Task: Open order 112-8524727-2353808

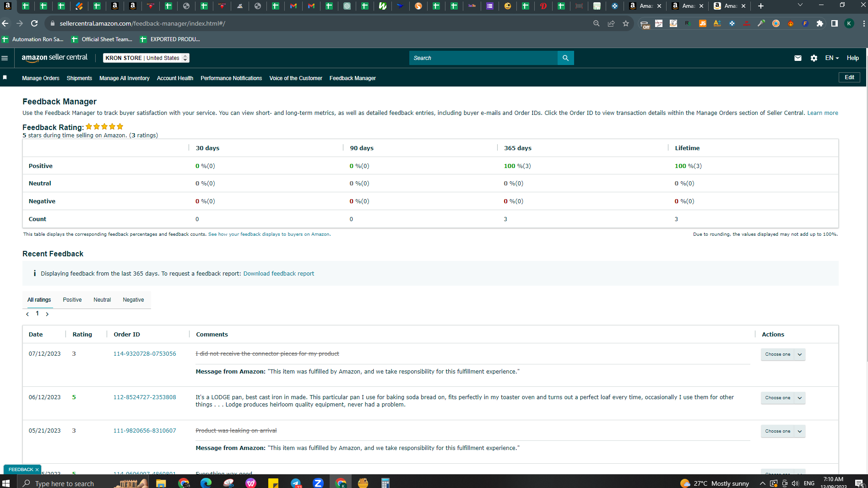Action: click(145, 397)
